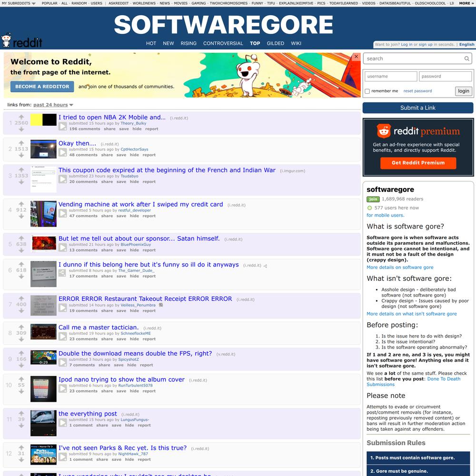Click Get Reddit Premium button

coord(418,163)
